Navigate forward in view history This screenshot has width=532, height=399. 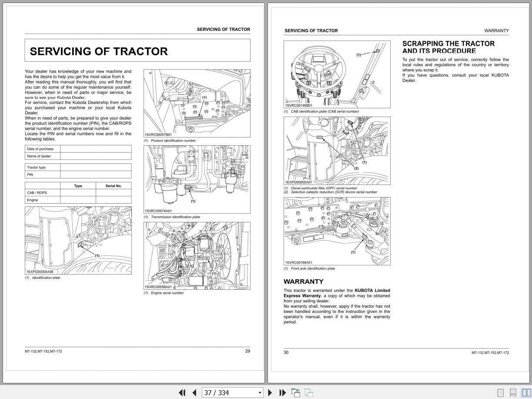click(309, 392)
